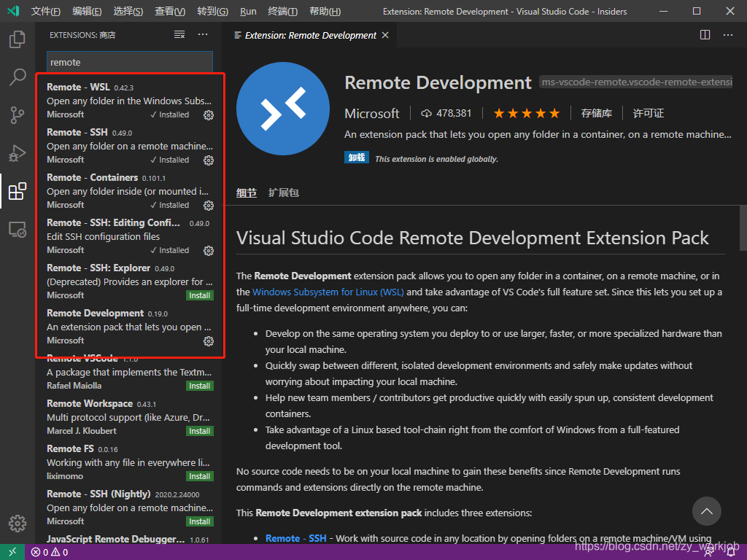Select the Extensions view icon
This screenshot has width=747, height=560.
[x=18, y=191]
